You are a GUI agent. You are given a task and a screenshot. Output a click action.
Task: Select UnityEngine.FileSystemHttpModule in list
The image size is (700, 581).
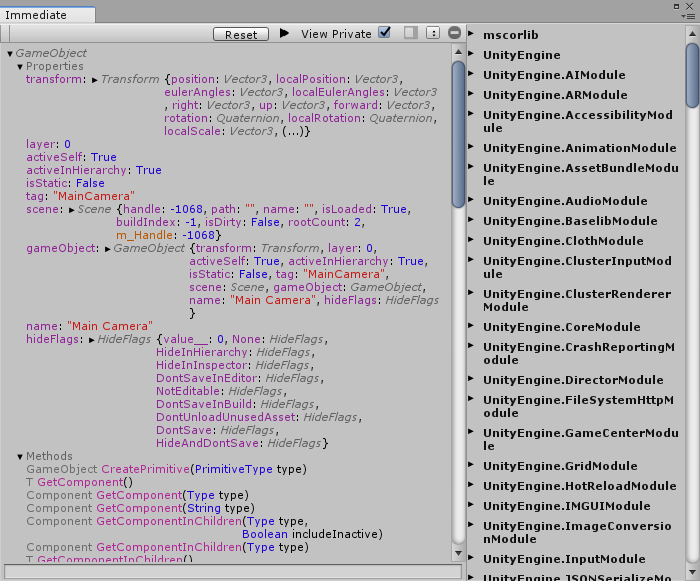(x=579, y=406)
